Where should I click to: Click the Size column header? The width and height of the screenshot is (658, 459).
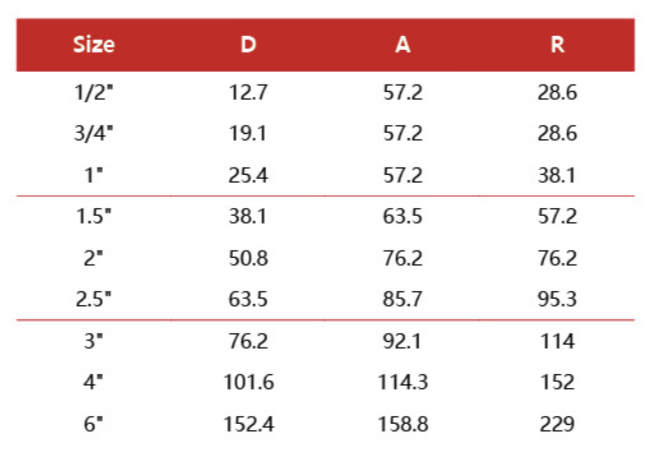point(94,45)
